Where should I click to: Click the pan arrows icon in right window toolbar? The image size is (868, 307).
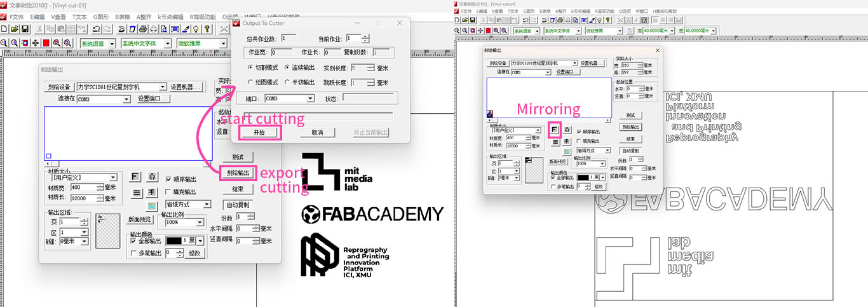pos(480,31)
